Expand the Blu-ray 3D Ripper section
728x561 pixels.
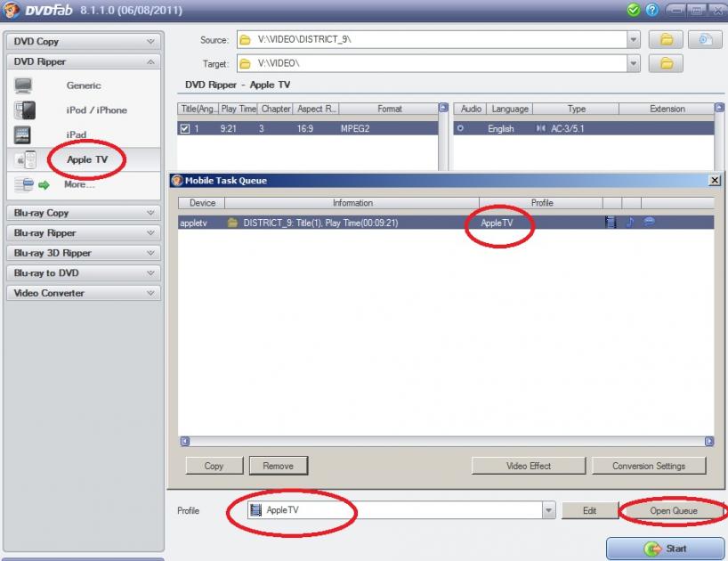84,253
